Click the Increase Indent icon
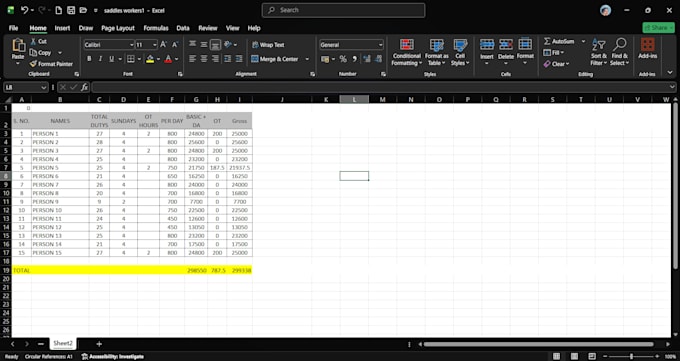 (x=239, y=59)
